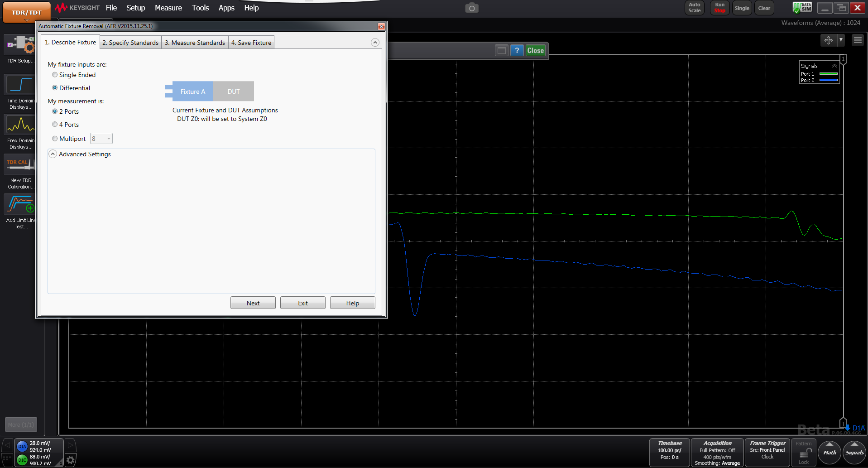This screenshot has width=868, height=468.
Task: Select Single Ended fixture input
Action: point(55,75)
